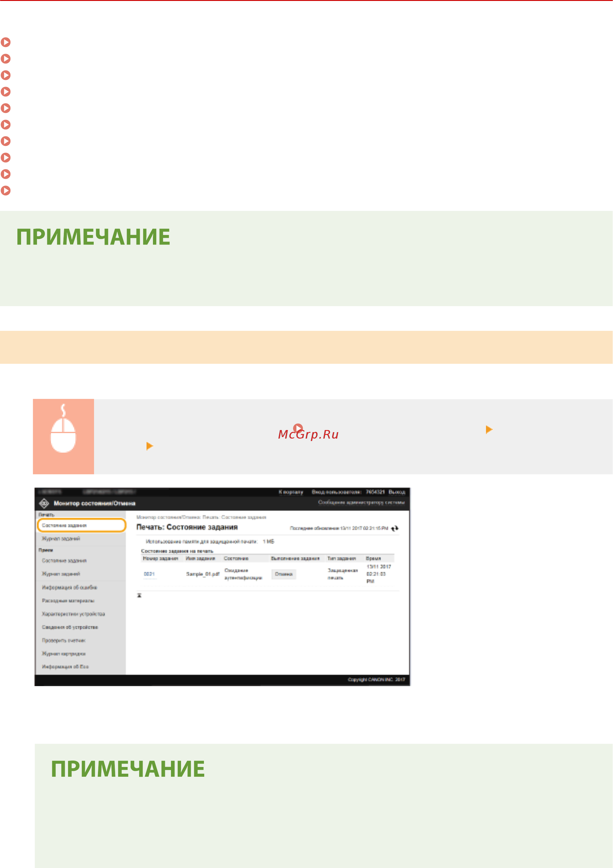Open the 'К порталу' link
The width and height of the screenshot is (613, 868).
tap(291, 492)
